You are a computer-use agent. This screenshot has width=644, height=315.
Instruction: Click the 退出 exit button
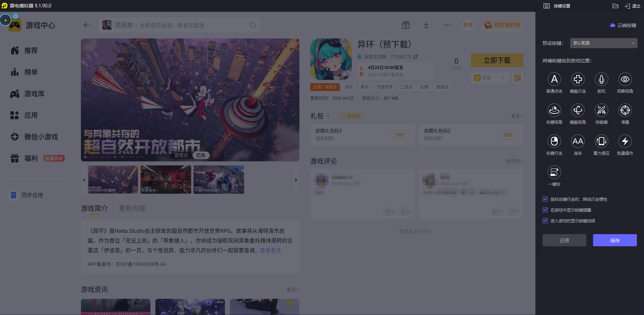[x=633, y=6]
